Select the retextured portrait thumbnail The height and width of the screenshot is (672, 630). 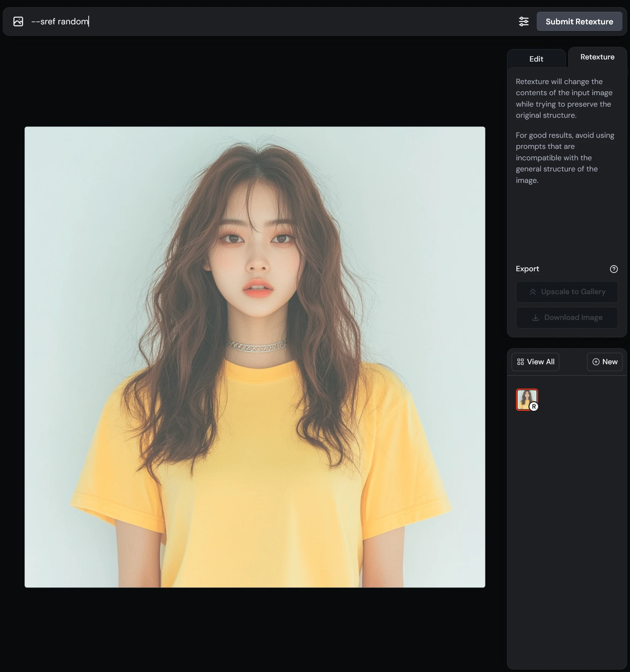(527, 399)
